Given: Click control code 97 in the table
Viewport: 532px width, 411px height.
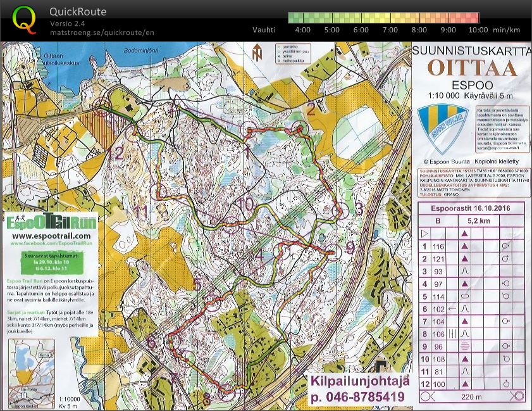Looking at the screenshot, I should (438, 284).
